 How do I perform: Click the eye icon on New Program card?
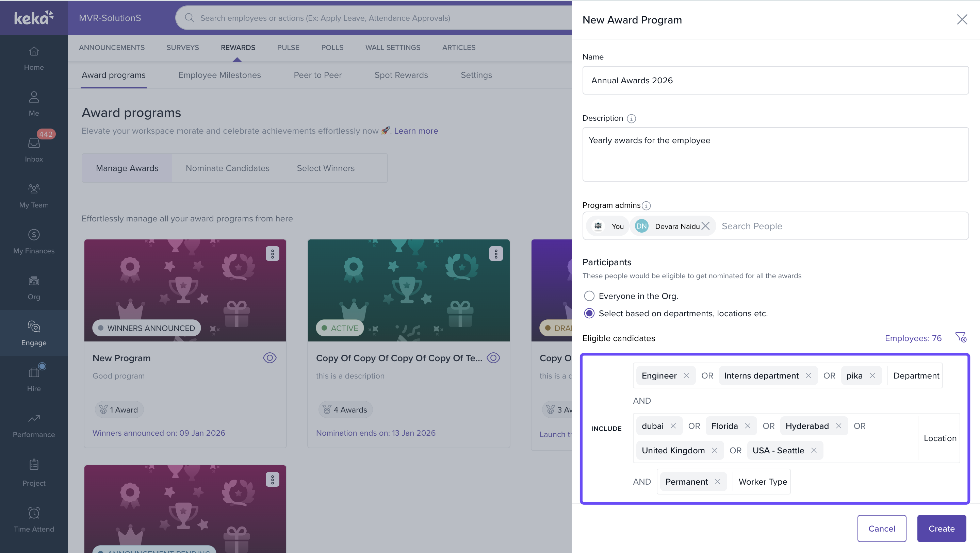click(x=270, y=358)
